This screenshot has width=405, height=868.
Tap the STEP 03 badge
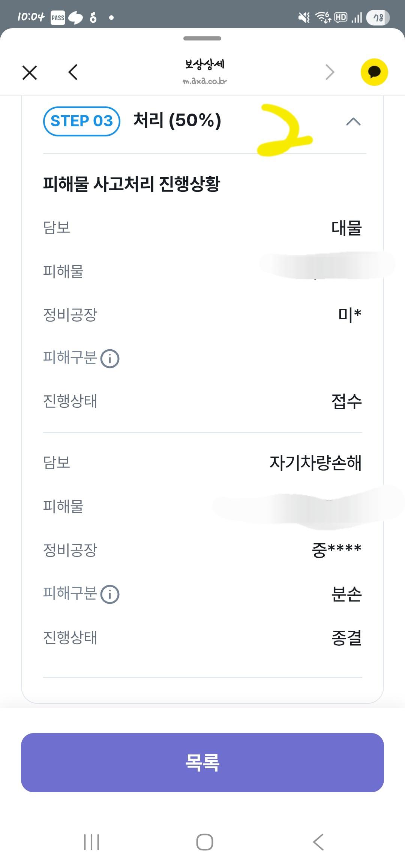tap(82, 121)
